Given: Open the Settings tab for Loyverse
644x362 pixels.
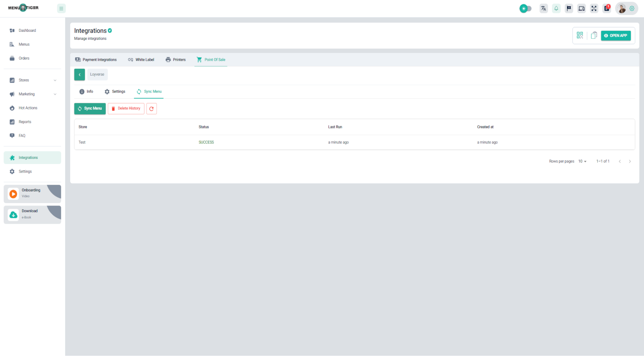Looking at the screenshot, I should click(115, 92).
